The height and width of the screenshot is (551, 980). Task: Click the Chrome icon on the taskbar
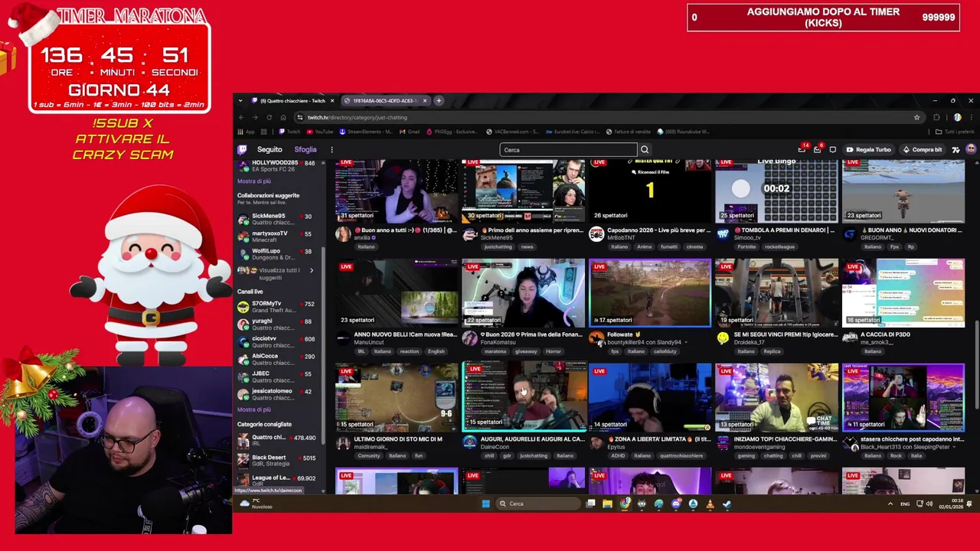coord(625,504)
